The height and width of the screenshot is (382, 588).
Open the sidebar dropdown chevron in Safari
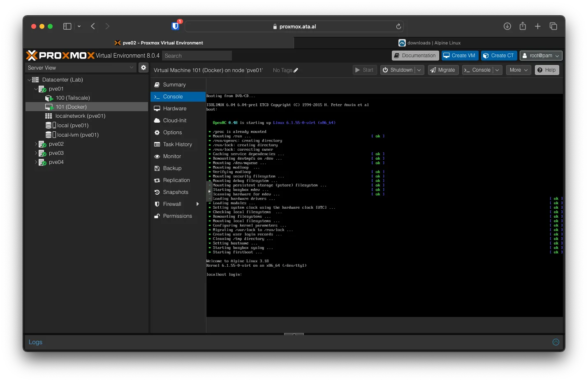(x=79, y=26)
